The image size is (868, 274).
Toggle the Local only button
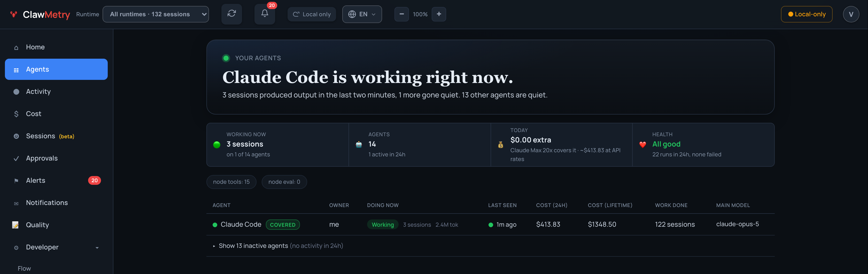click(x=312, y=14)
